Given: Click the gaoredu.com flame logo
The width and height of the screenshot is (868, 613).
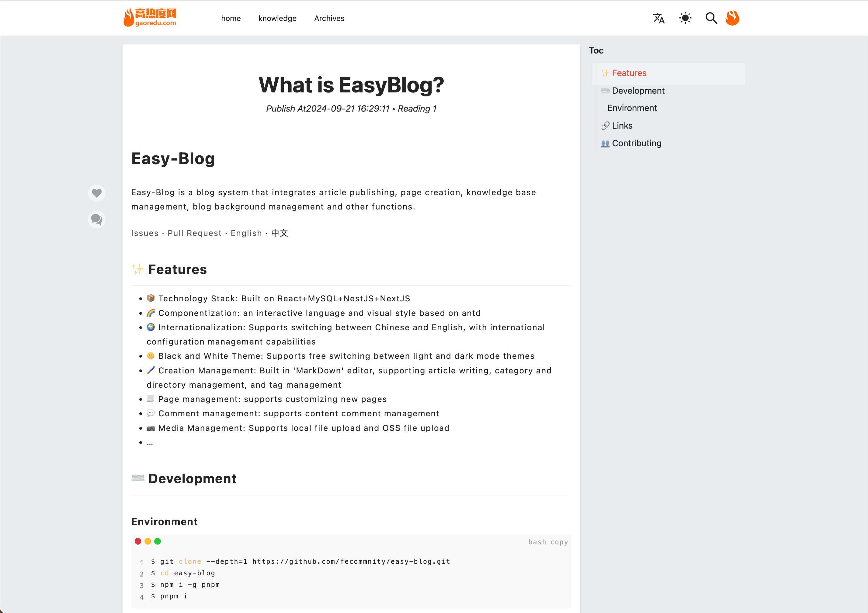Looking at the screenshot, I should tap(150, 18).
